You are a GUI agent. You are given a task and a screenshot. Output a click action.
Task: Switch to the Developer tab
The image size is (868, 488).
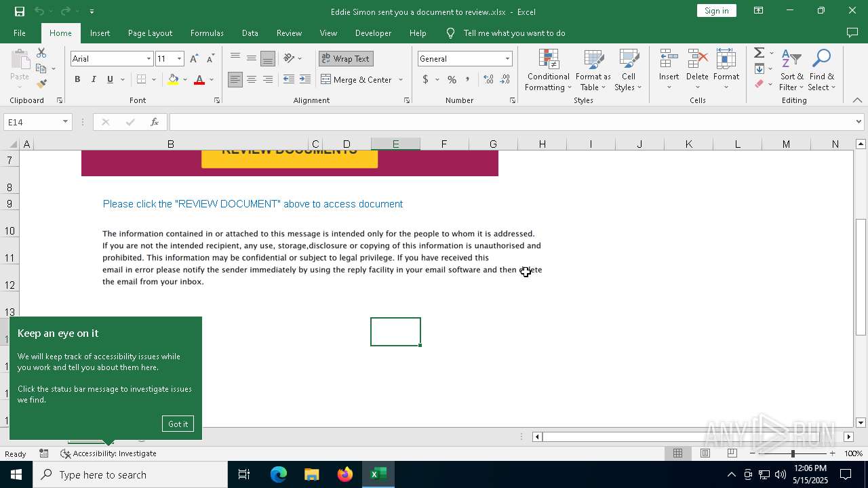pos(373,33)
